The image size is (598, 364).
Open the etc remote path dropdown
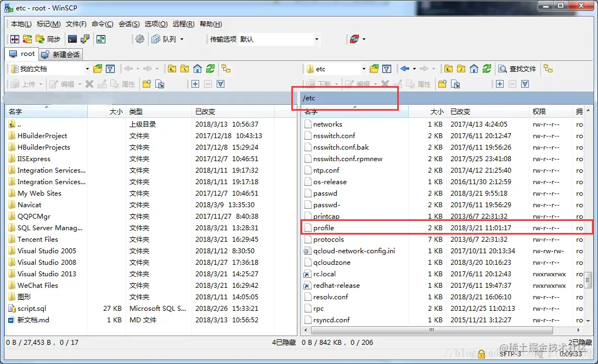click(364, 69)
